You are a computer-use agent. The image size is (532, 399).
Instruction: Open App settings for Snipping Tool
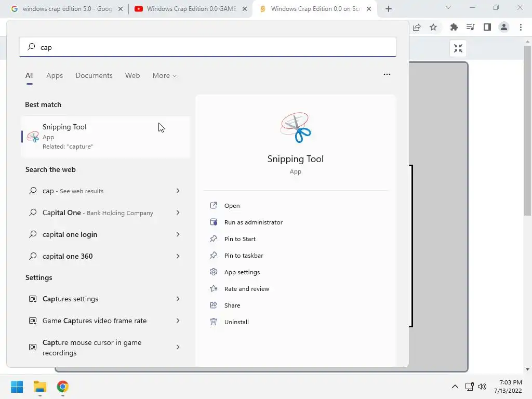[x=242, y=272]
